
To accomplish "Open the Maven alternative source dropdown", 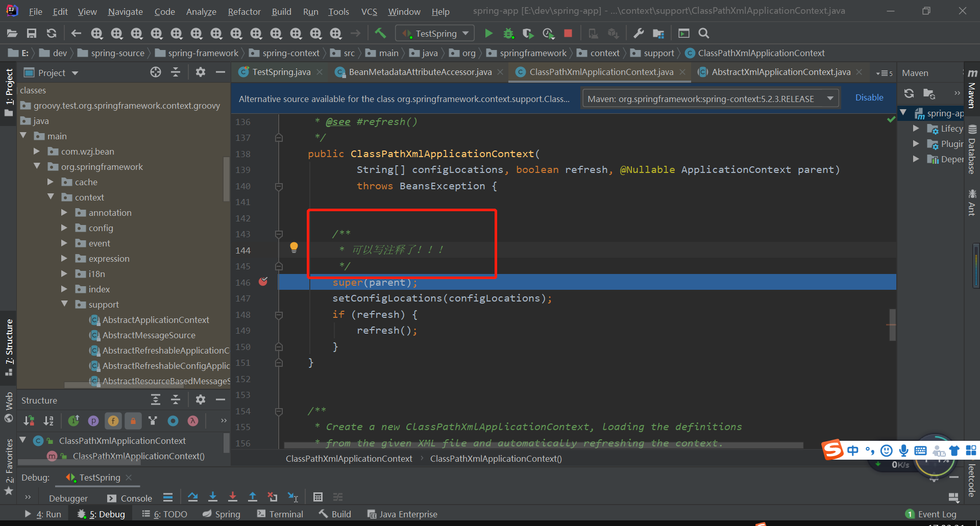I will click(710, 98).
